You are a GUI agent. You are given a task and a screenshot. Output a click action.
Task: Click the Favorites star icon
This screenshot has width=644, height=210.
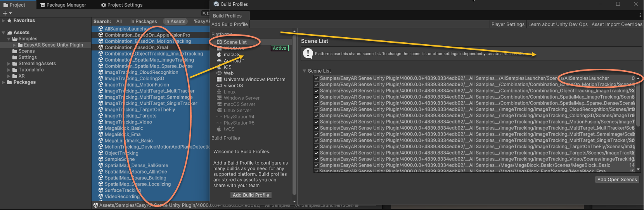[x=9, y=21]
